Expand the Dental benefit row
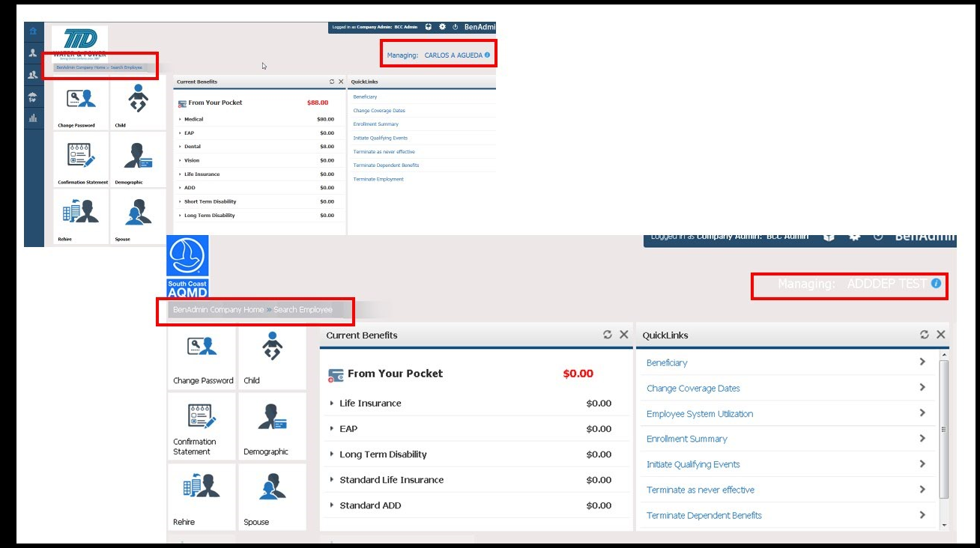980x548 pixels. (x=193, y=147)
